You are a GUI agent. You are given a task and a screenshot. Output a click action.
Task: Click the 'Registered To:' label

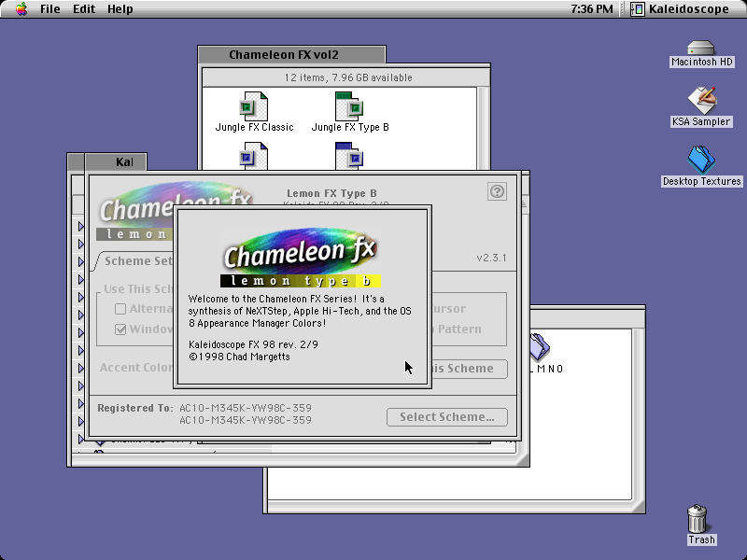pos(135,408)
